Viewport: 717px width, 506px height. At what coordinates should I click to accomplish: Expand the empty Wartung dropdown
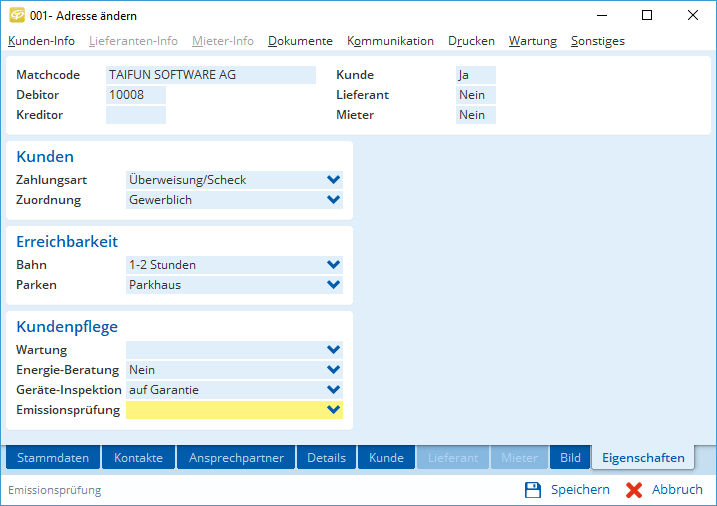point(333,350)
